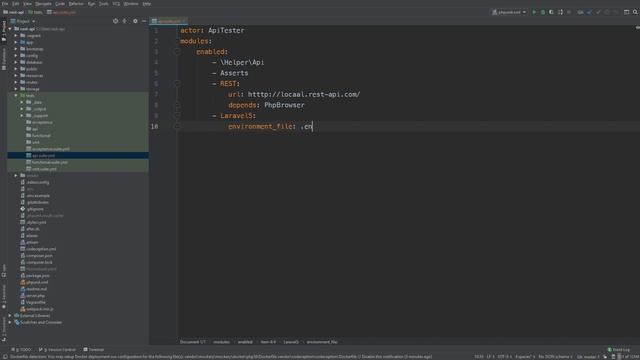Click the stop square icon in the toolbar

(x=569, y=12)
